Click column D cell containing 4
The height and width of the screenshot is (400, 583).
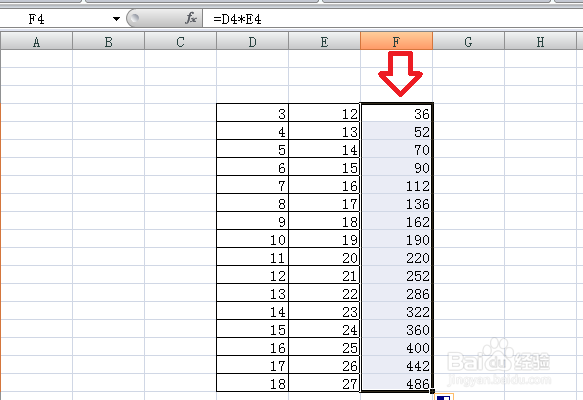click(252, 131)
